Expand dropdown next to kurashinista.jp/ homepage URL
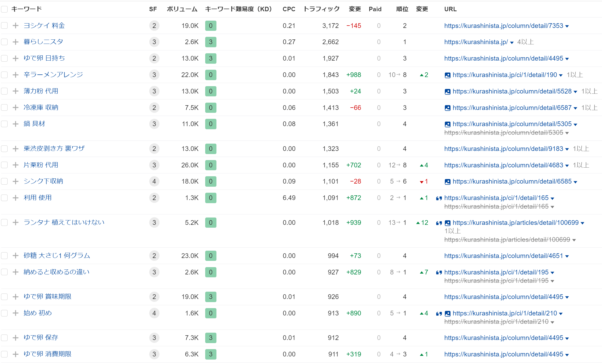The image size is (602, 364). pyautogui.click(x=512, y=43)
